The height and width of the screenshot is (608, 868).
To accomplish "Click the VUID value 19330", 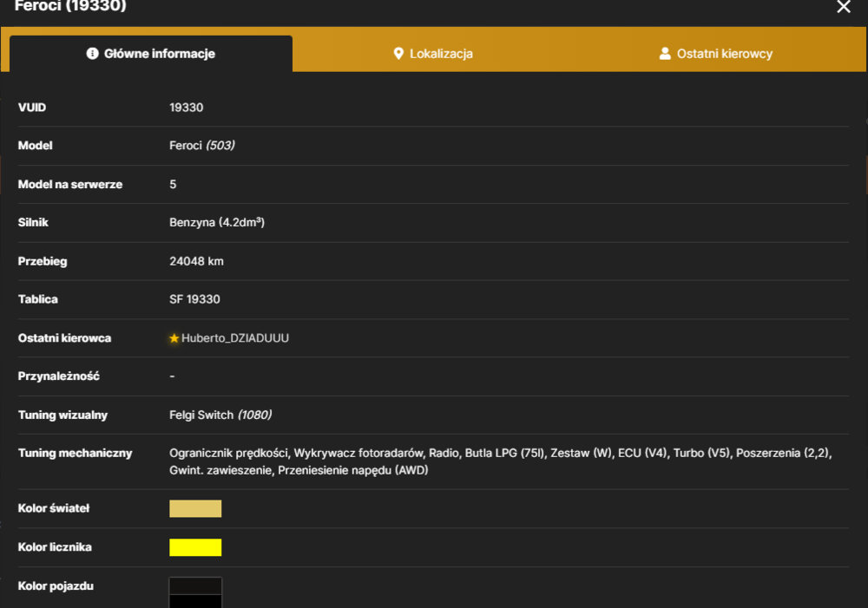I will (x=186, y=108).
